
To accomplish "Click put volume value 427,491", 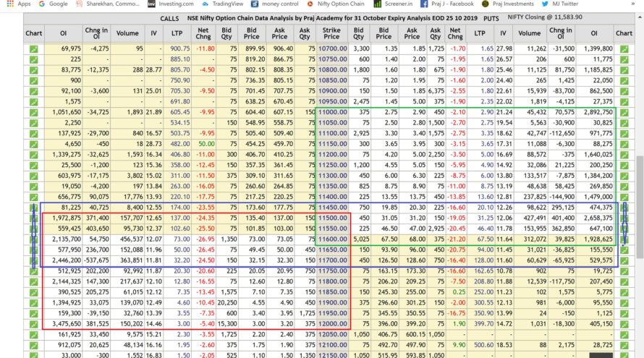I will click(x=533, y=218).
